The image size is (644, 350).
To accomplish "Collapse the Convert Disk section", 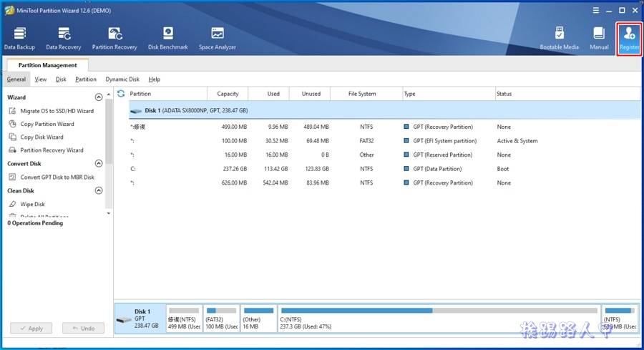I will coord(99,163).
